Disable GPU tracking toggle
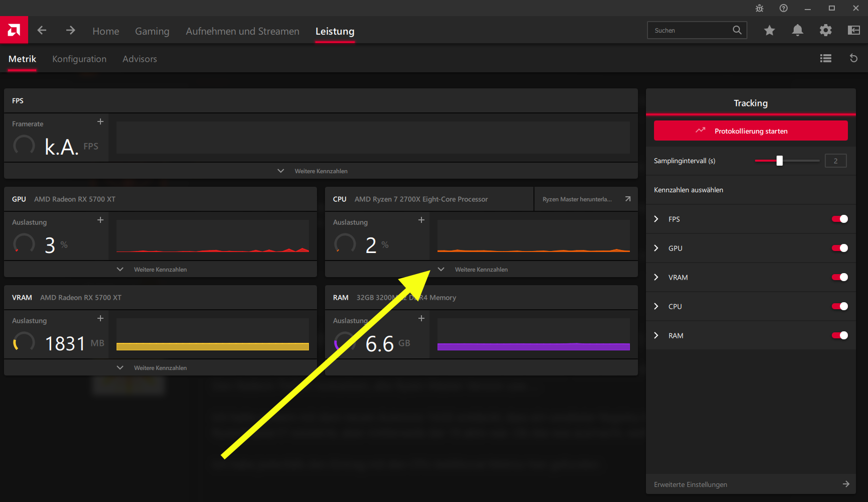The width and height of the screenshot is (868, 502). 840,248
